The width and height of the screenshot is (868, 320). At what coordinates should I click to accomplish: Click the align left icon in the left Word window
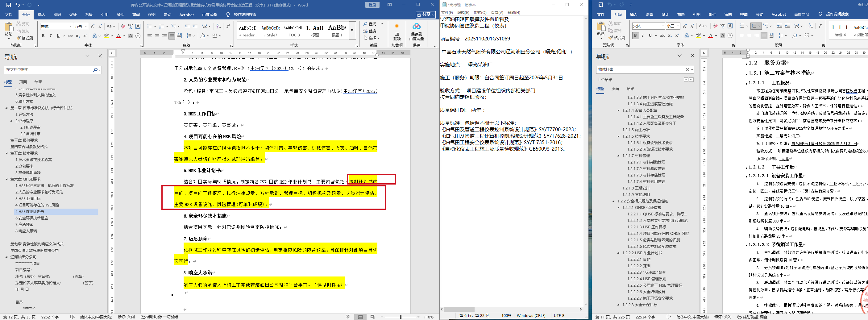pos(150,36)
